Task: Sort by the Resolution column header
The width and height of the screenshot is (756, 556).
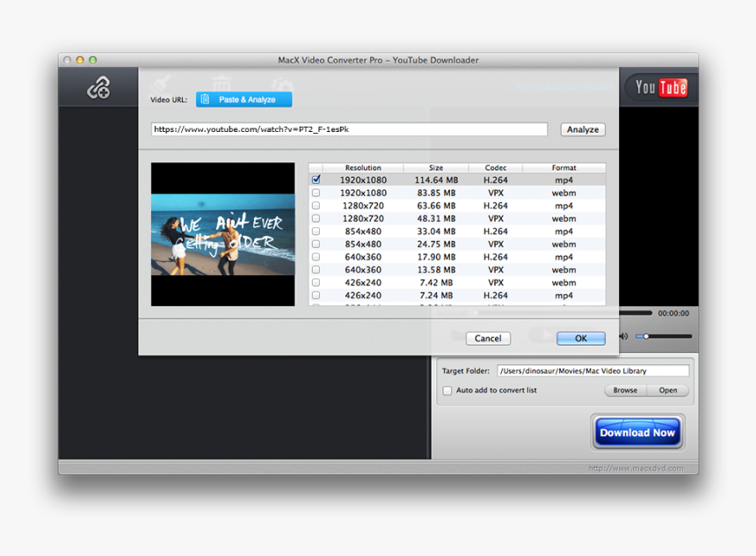Action: [363, 167]
